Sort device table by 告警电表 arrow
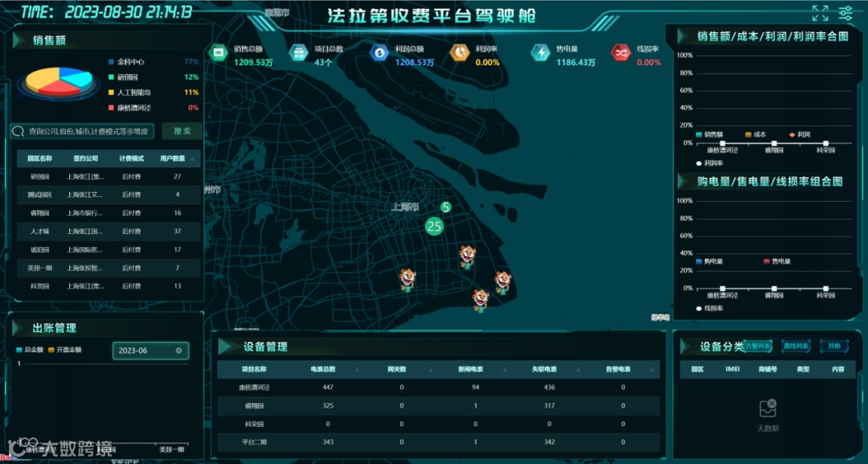The image size is (868, 464). [652, 369]
